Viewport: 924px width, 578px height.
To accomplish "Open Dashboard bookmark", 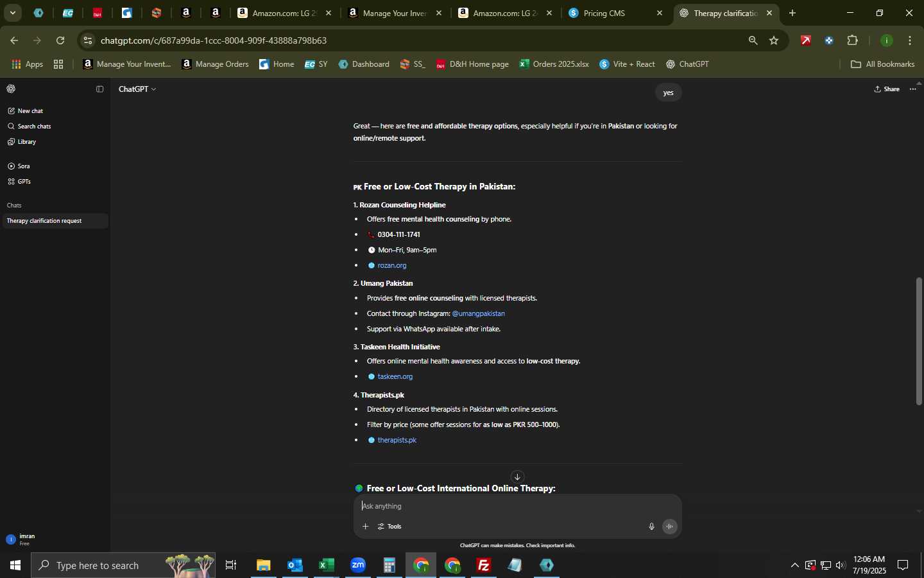I will pos(364,64).
